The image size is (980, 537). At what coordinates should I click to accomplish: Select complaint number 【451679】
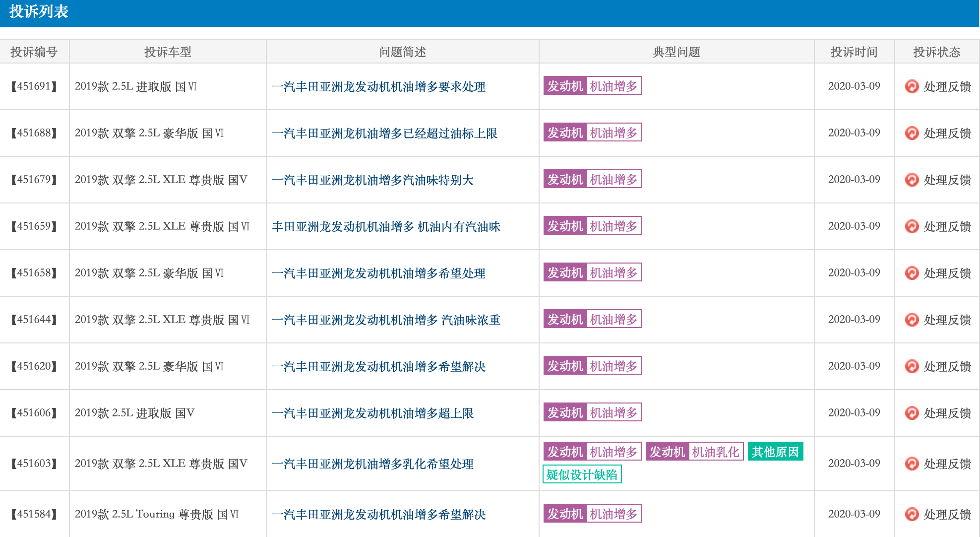coord(34,180)
